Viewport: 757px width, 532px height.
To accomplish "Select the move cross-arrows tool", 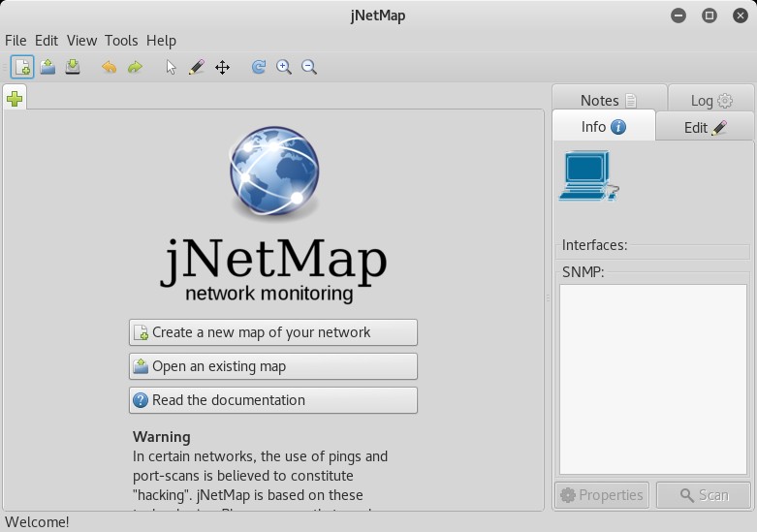I will (222, 67).
